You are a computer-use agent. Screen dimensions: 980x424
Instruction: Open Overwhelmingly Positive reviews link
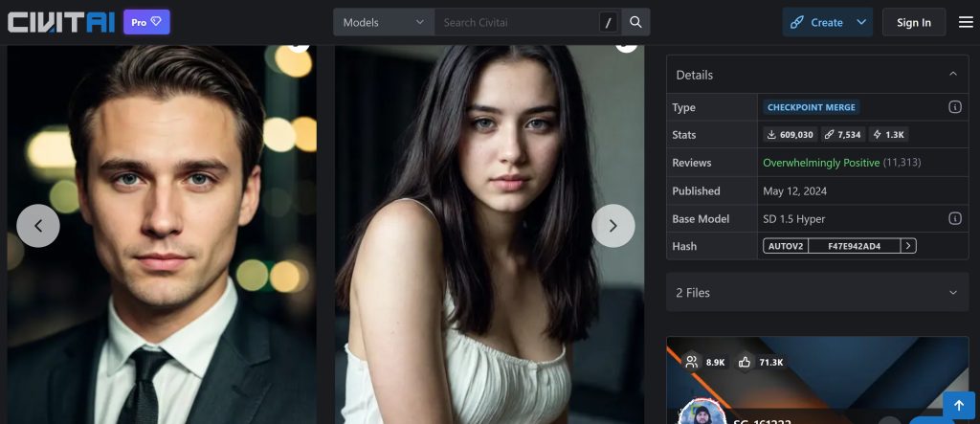pyautogui.click(x=820, y=163)
